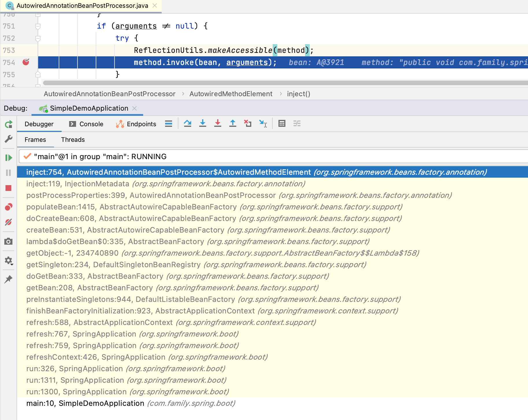Select frame main:10 SimpleDemoApplication

click(272, 403)
